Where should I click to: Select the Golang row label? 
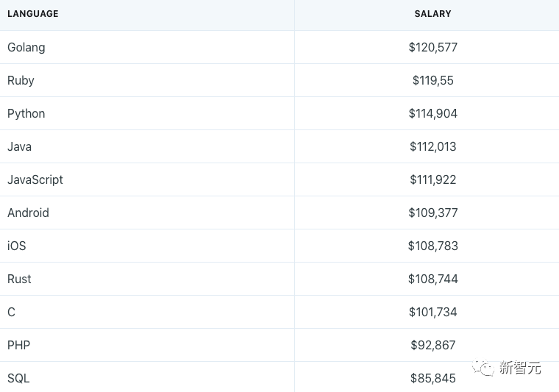(26, 47)
